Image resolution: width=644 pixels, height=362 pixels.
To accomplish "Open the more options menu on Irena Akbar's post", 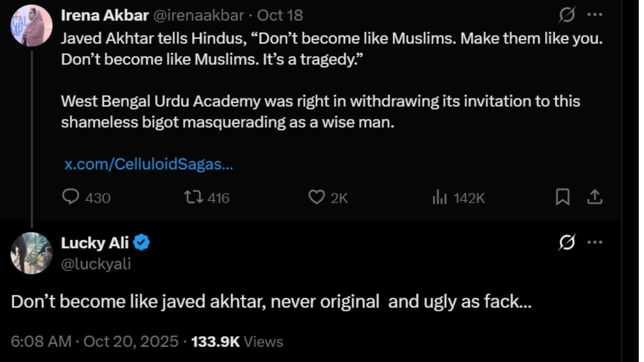I will 595,15.
